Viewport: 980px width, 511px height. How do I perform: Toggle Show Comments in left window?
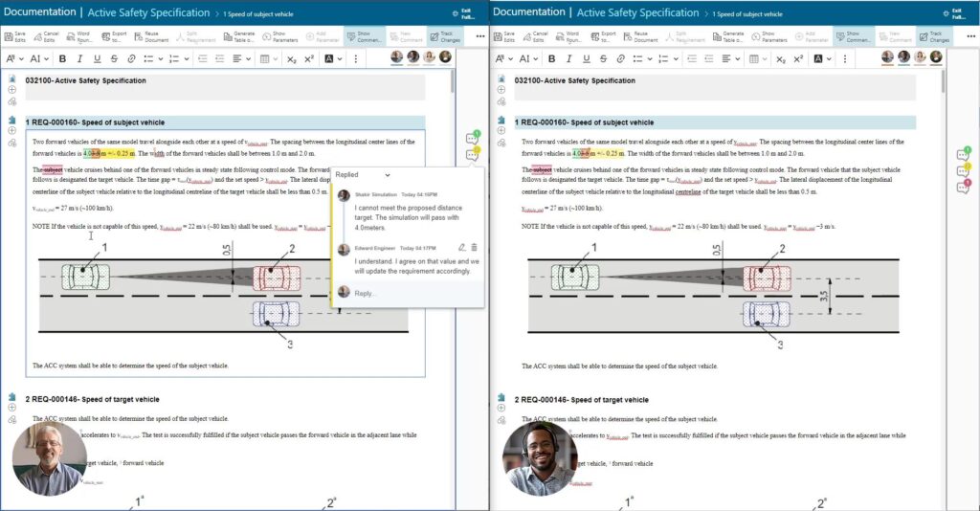point(364,37)
